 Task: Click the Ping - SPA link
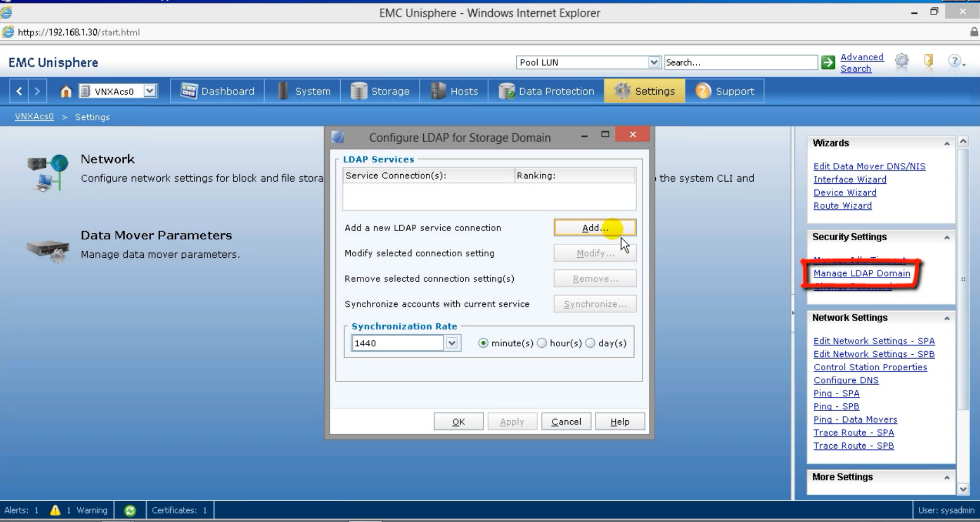coord(836,393)
